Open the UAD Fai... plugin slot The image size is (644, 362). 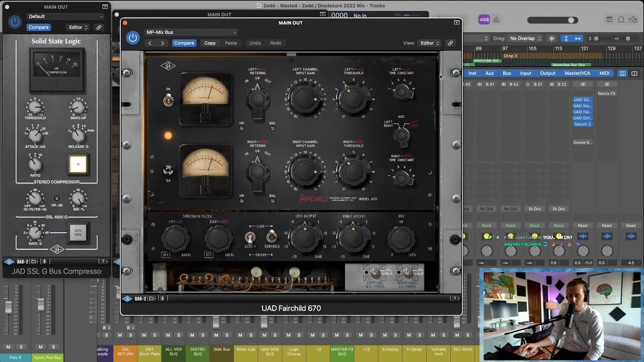point(583,112)
